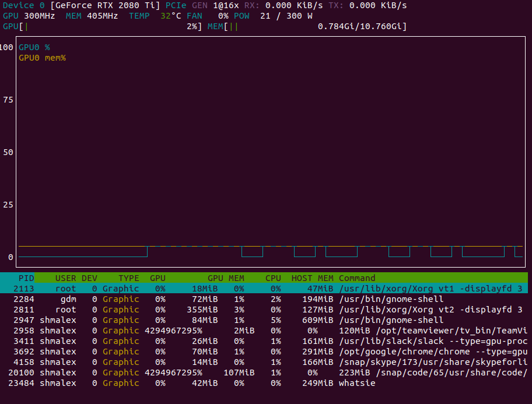This screenshot has height=404, width=532.
Task: Select the Command column header
Action: pyautogui.click(x=357, y=278)
